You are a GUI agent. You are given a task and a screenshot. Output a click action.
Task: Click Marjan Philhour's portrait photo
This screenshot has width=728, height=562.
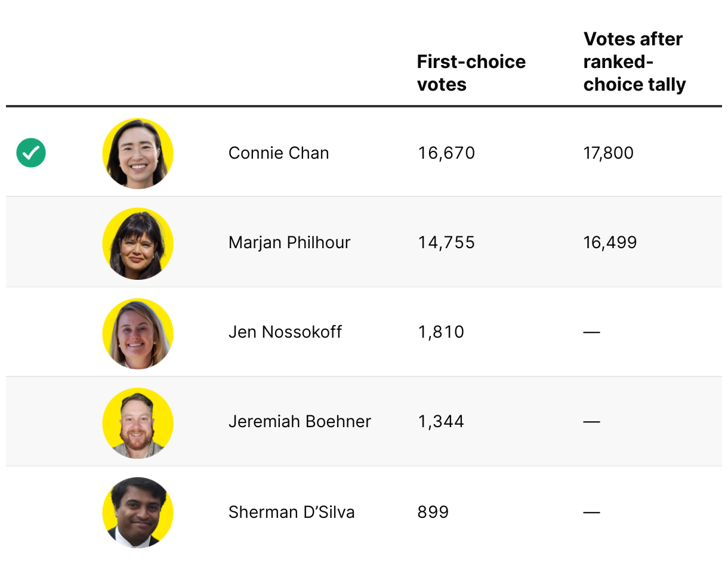(138, 243)
